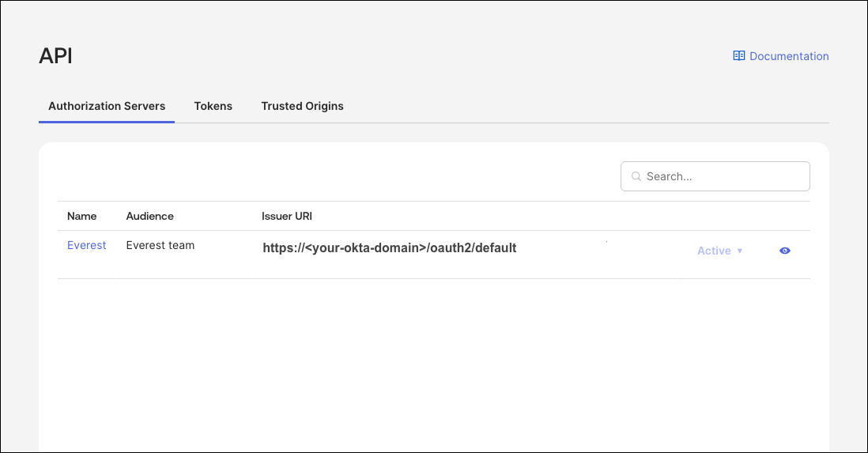Click the Audience column header
The image size is (868, 453).
pyautogui.click(x=149, y=216)
